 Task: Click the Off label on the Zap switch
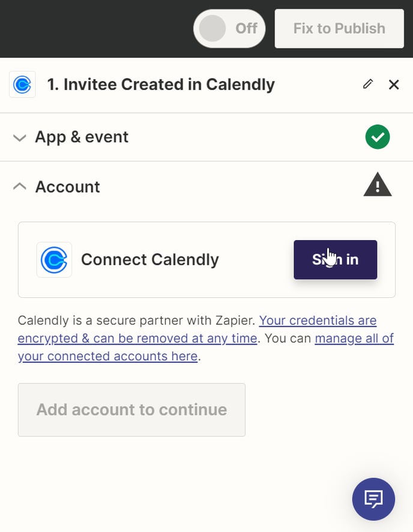point(246,28)
